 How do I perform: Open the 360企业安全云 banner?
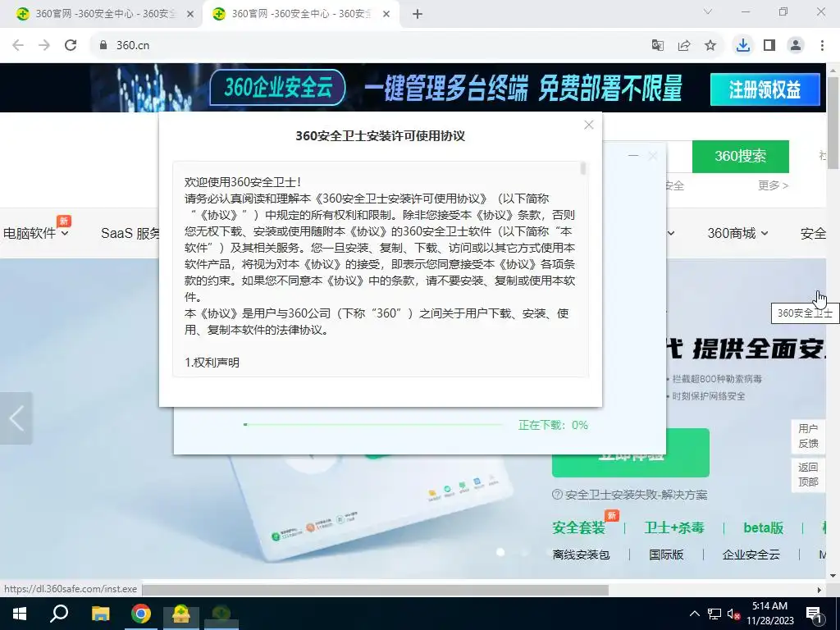(277, 87)
